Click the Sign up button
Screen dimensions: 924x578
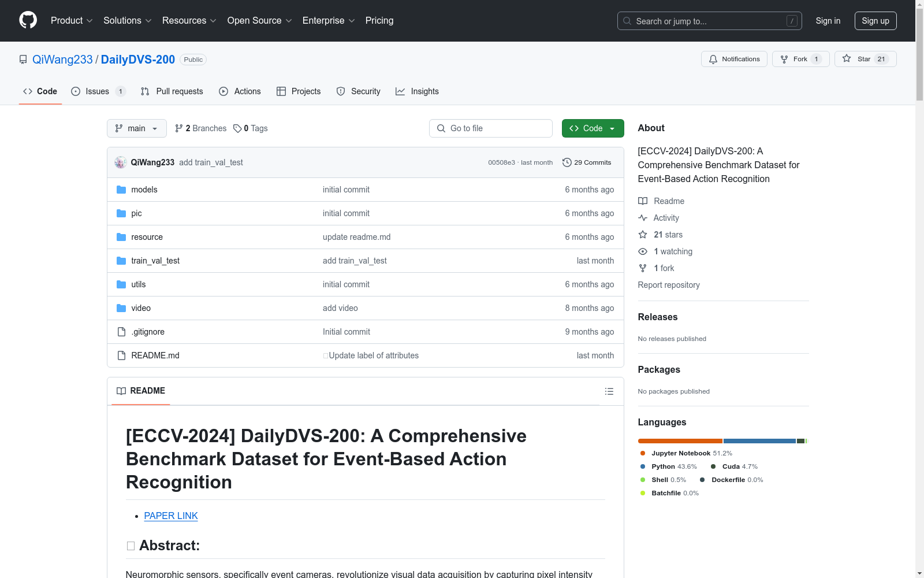point(875,21)
